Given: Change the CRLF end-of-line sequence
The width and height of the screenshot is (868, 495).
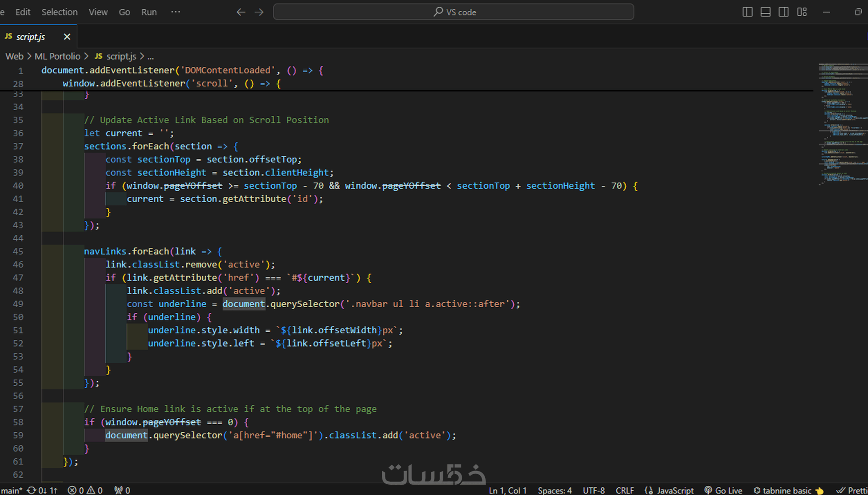Looking at the screenshot, I should 624,490.
